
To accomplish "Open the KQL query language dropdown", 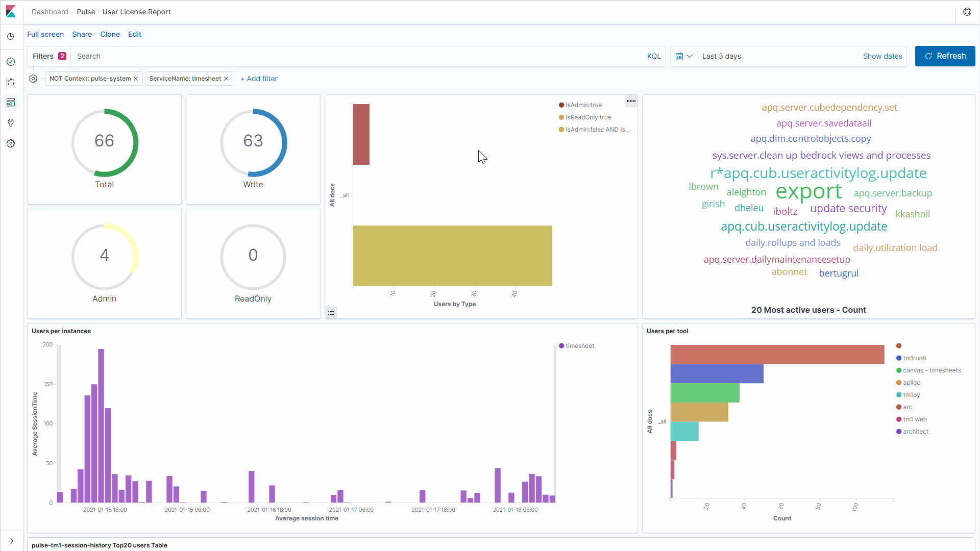I will pyautogui.click(x=653, y=56).
